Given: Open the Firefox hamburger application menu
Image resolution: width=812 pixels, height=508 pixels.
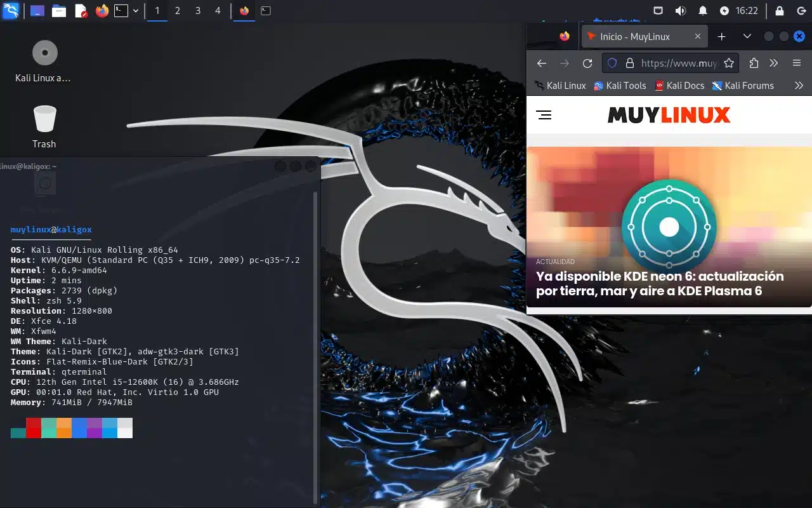Looking at the screenshot, I should click(797, 63).
